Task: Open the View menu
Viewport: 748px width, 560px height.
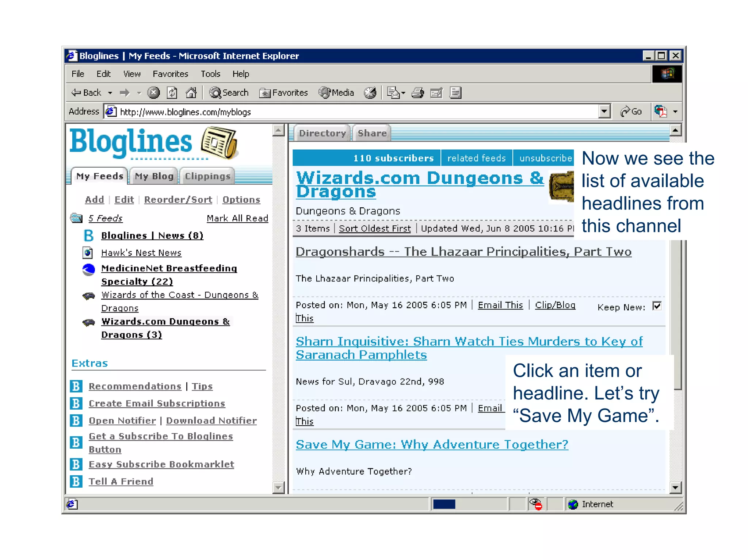Action: [x=132, y=74]
